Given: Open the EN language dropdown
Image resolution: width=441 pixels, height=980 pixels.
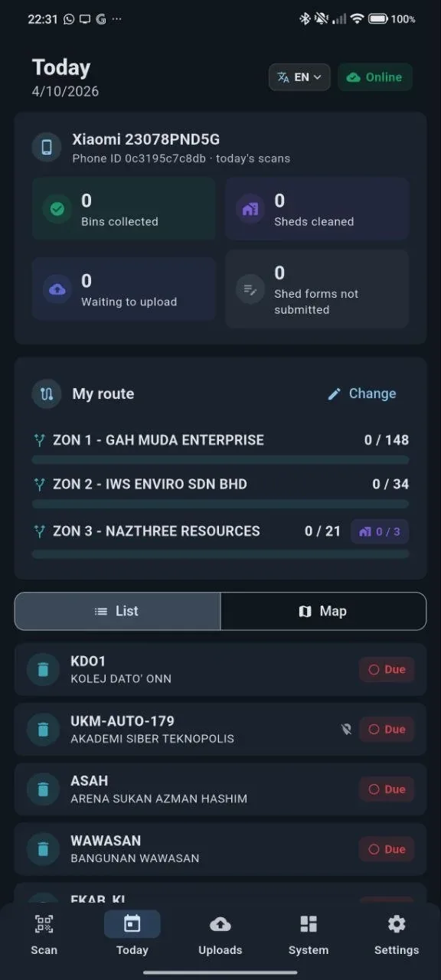Looking at the screenshot, I should tap(299, 77).
